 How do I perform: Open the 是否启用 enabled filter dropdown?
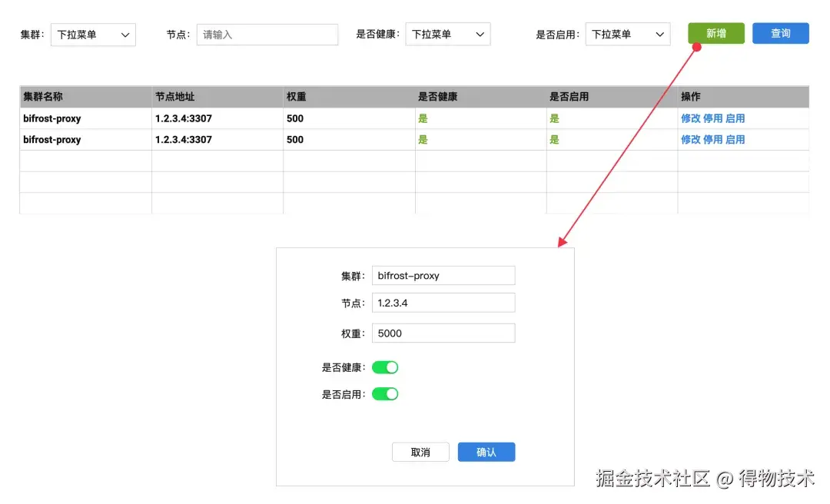point(627,34)
